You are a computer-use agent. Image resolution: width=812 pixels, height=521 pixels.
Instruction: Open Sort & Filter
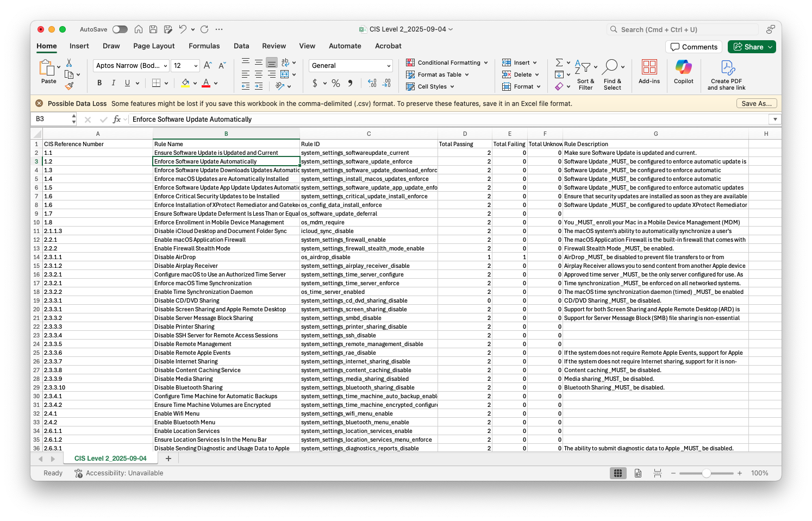coord(585,75)
